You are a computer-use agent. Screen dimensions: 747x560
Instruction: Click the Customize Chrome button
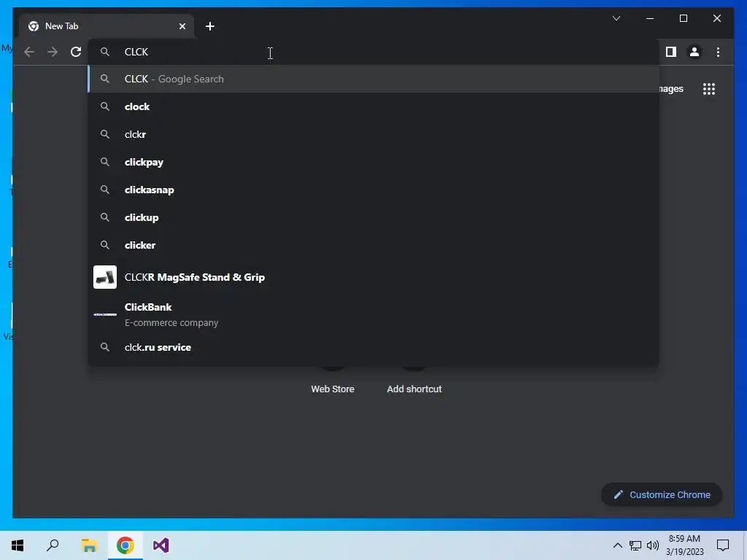[x=662, y=495]
